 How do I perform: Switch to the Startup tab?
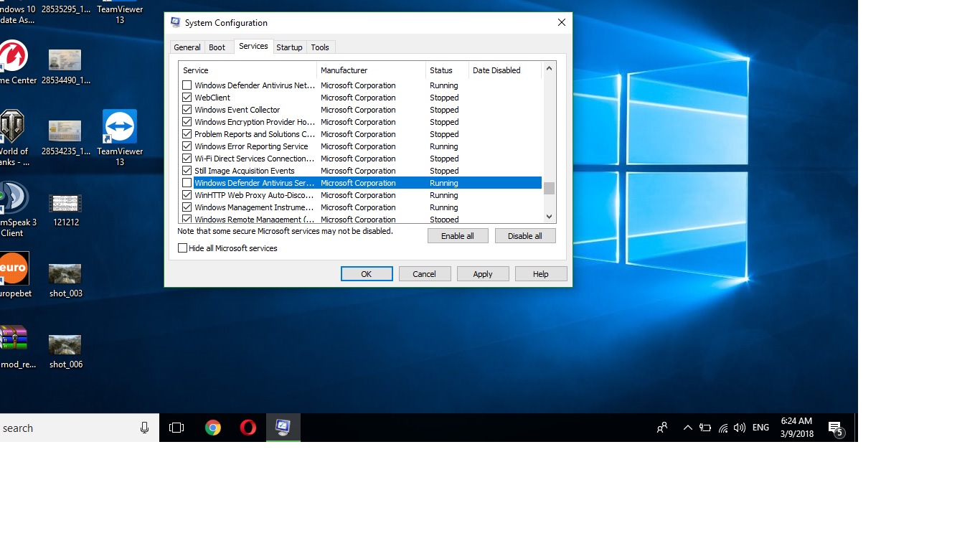pos(289,47)
